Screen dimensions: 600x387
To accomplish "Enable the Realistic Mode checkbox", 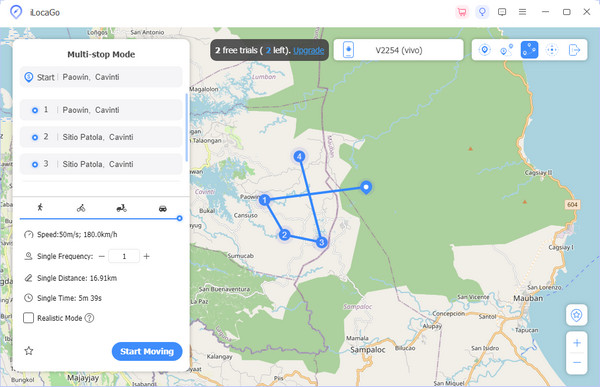I will 29,318.
